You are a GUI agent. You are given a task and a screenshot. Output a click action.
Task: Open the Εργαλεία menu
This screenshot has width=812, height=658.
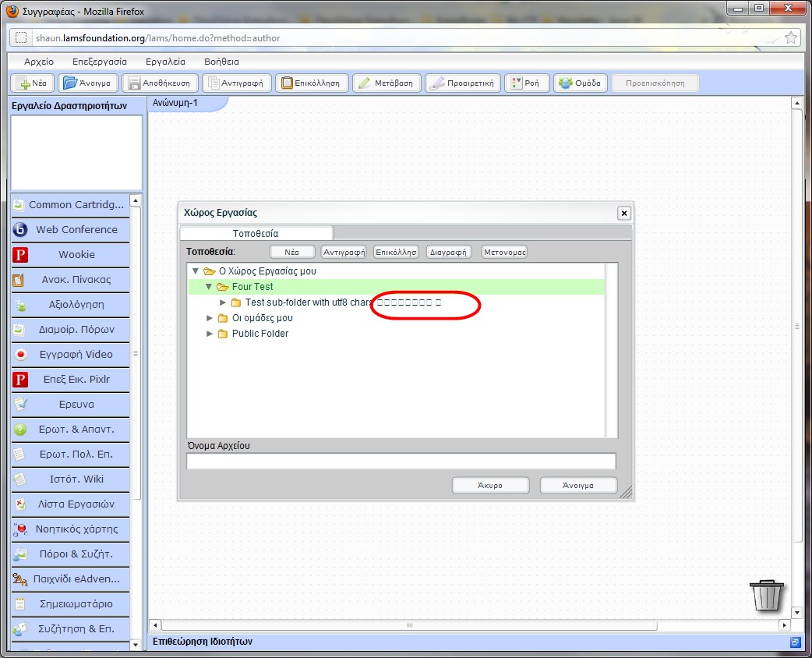click(165, 62)
